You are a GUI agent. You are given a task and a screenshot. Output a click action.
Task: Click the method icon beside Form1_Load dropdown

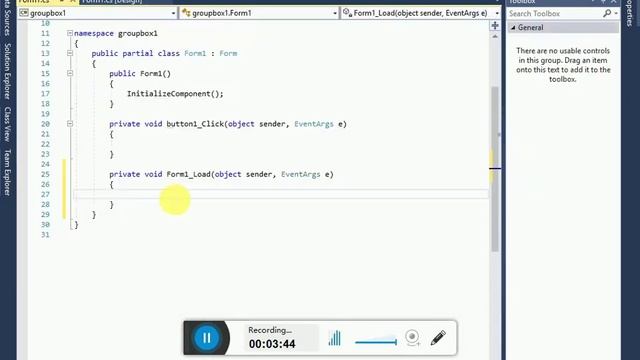pos(347,13)
